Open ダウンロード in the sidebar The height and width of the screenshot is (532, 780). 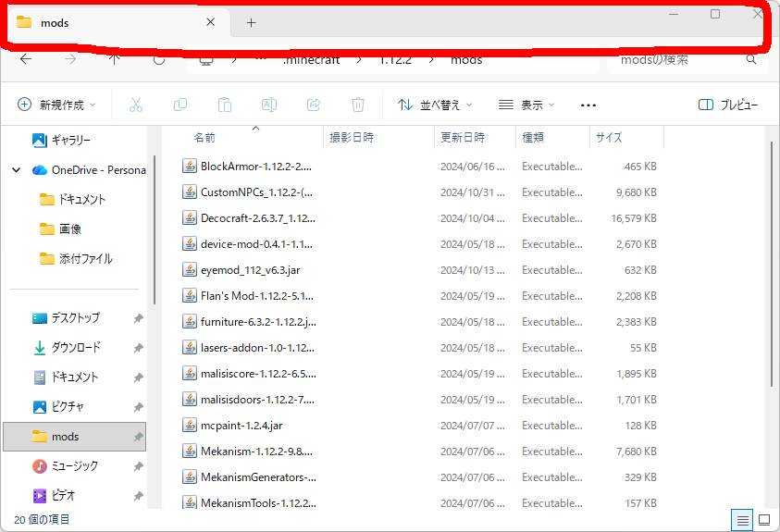pyautogui.click(x=76, y=348)
